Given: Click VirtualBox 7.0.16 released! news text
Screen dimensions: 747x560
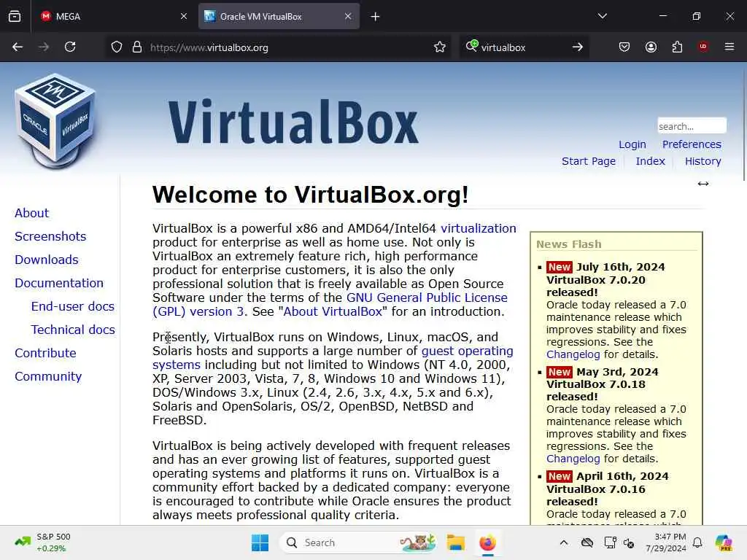Looking at the screenshot, I should [x=595, y=495].
